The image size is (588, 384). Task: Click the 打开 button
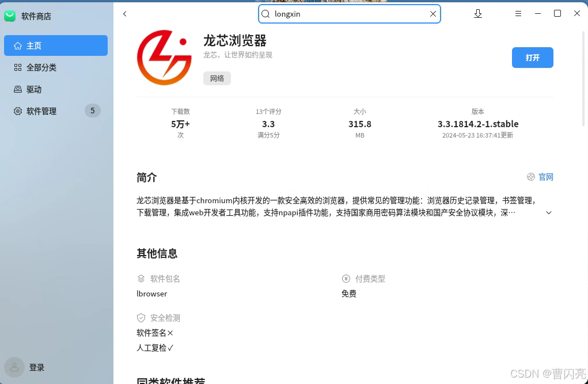click(x=533, y=58)
